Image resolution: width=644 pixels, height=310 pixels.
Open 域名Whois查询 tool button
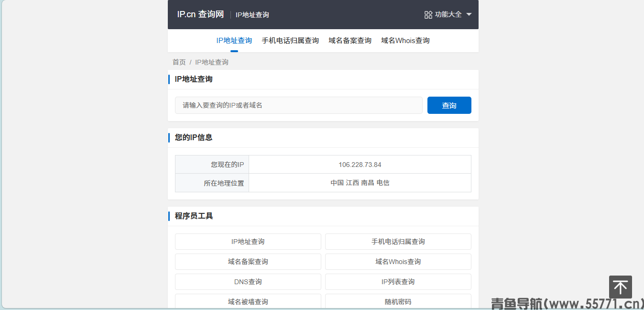pyautogui.click(x=398, y=262)
